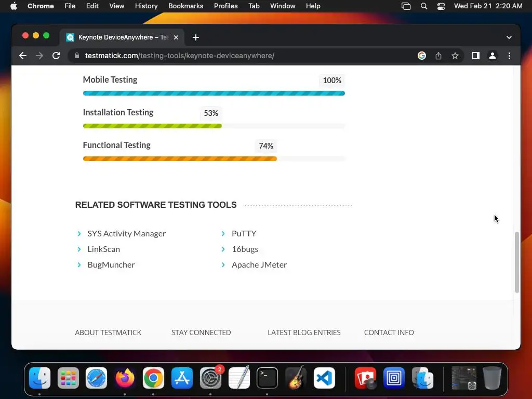Reload the current page
532x399 pixels.
coord(56,56)
